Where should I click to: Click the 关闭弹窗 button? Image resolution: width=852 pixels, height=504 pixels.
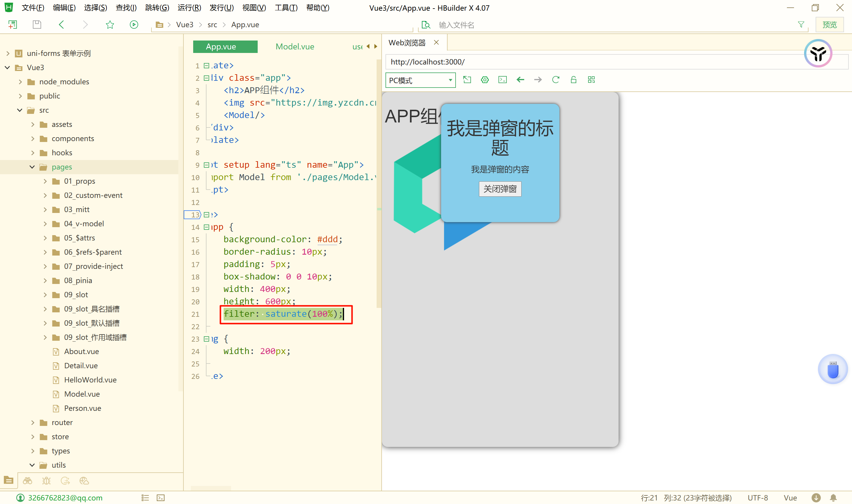pyautogui.click(x=500, y=189)
